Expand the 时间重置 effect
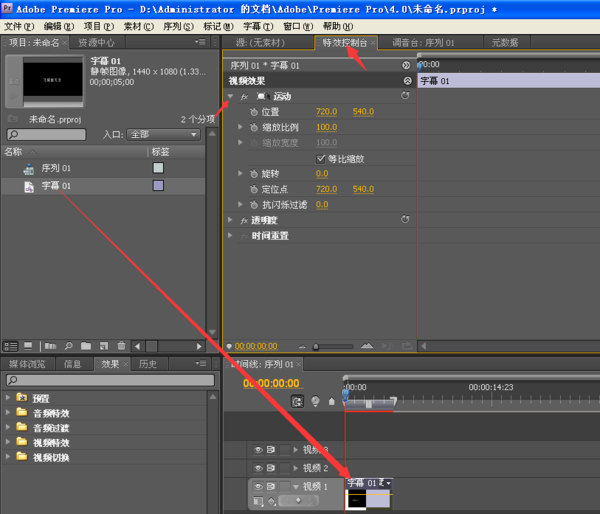600x514 pixels. pos(230,235)
